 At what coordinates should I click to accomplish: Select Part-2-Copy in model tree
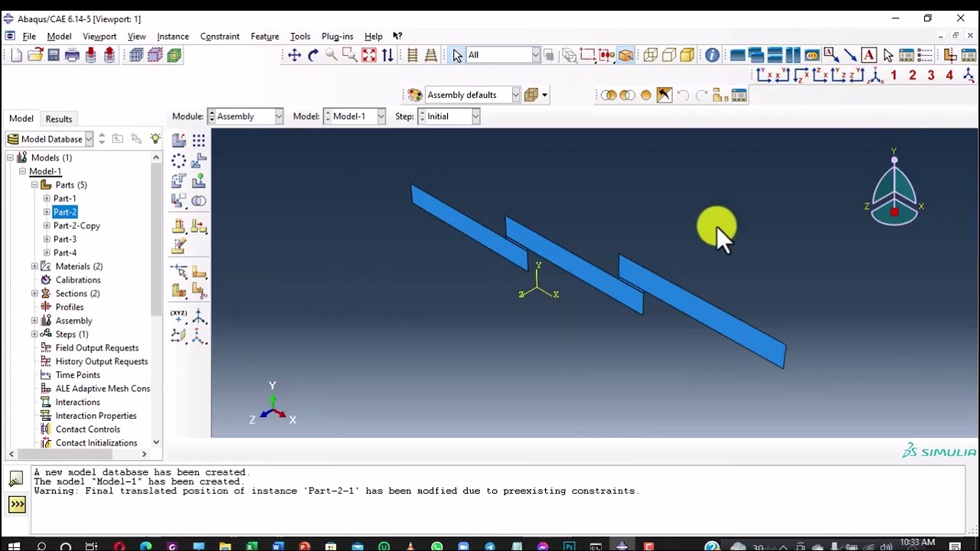(77, 226)
